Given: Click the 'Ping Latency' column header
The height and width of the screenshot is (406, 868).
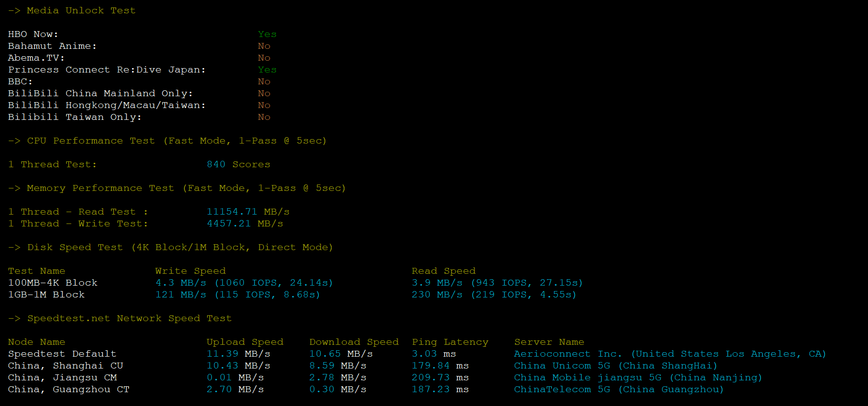Looking at the screenshot, I should click(450, 342).
